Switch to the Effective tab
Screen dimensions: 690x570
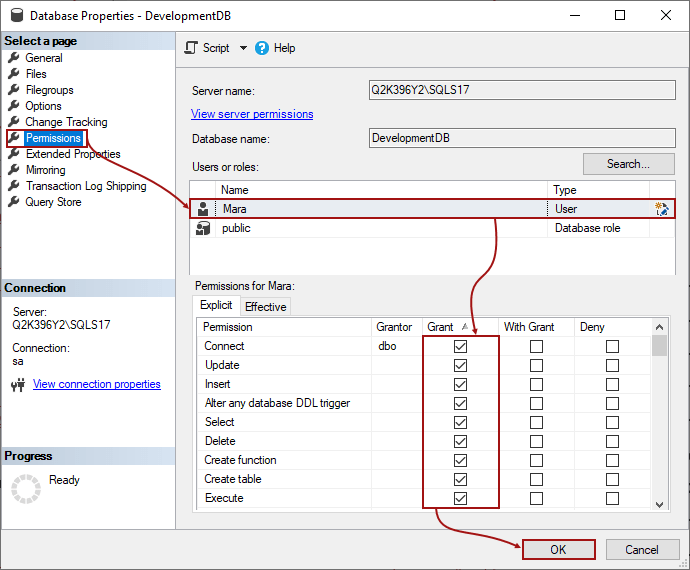click(265, 307)
